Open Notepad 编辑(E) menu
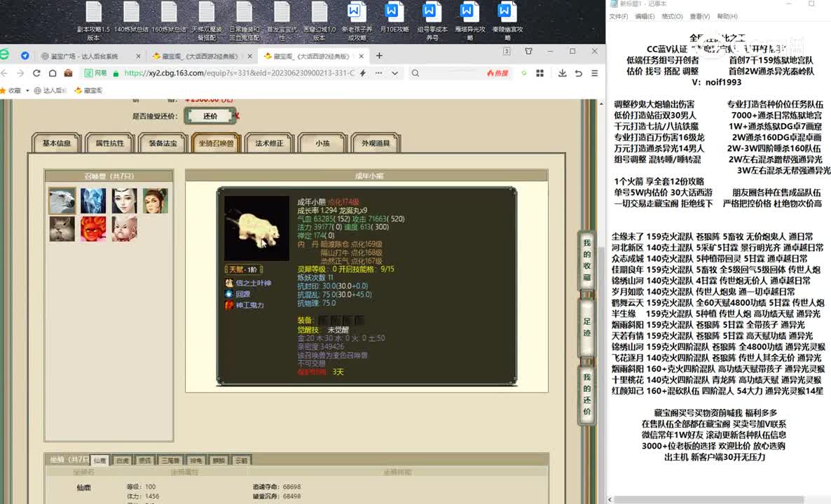Screen dimensions: 831x504 (x=645, y=16)
